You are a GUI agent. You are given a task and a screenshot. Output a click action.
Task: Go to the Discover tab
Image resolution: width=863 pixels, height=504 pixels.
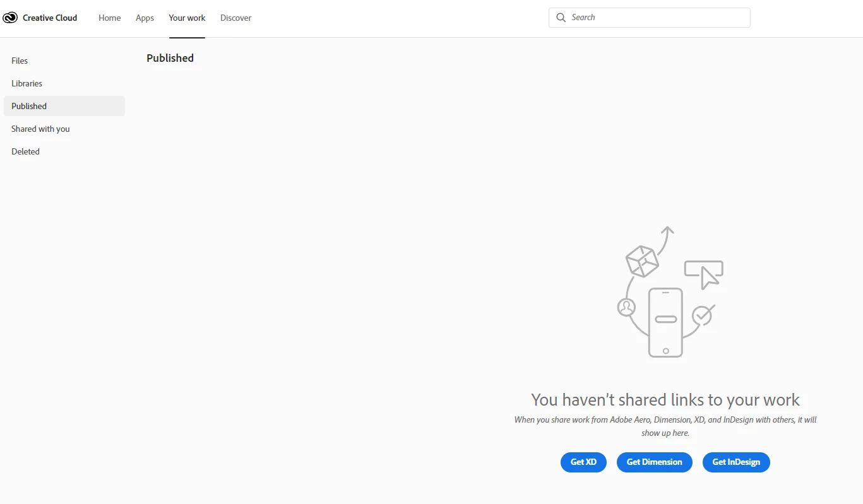(235, 18)
